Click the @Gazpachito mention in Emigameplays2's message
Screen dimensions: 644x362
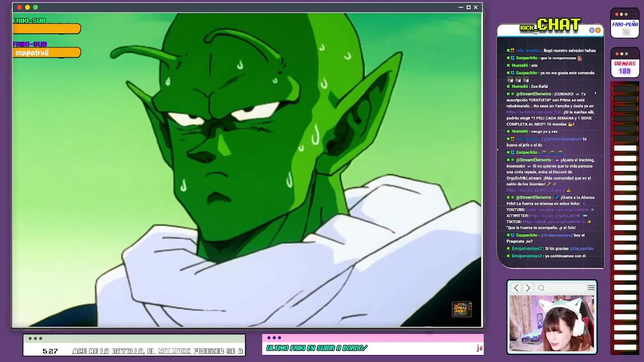point(582,248)
